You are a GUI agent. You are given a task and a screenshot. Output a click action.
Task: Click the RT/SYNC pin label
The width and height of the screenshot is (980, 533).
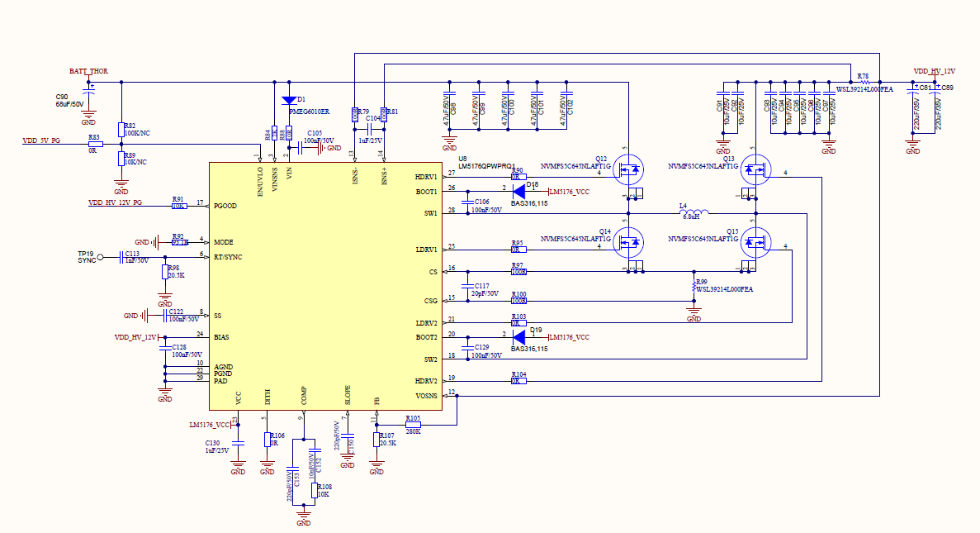(228, 257)
